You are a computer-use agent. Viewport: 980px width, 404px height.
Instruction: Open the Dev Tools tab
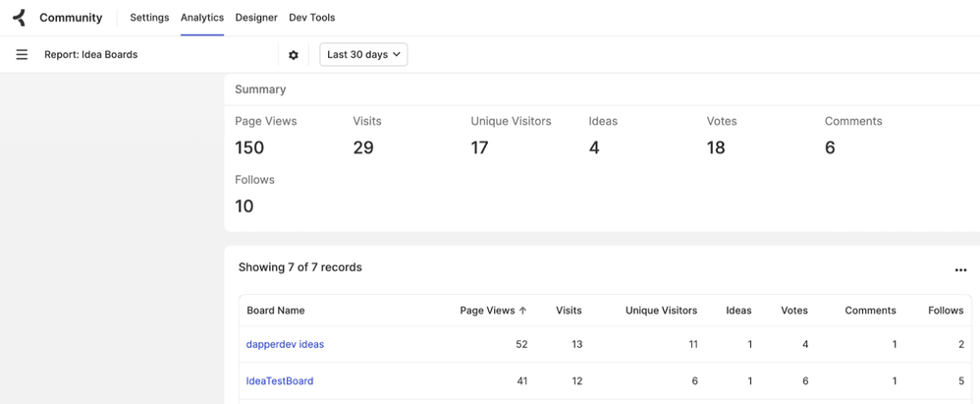[311, 18]
